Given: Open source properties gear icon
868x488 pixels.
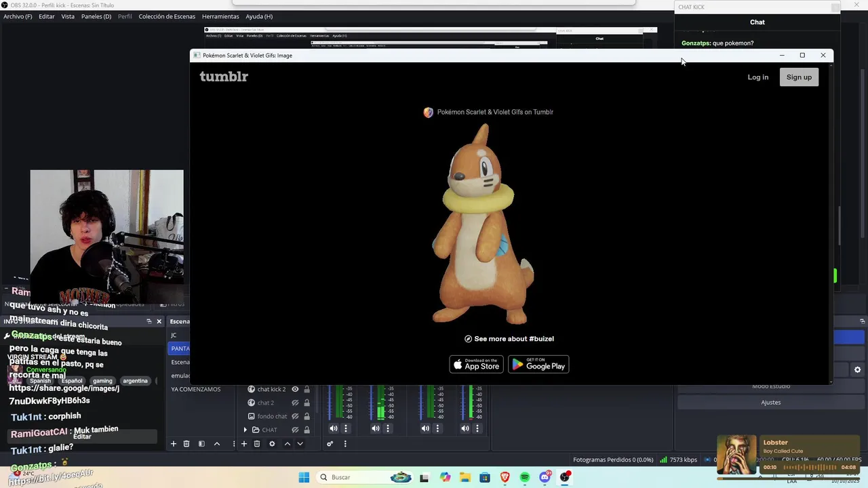Looking at the screenshot, I should 272,444.
